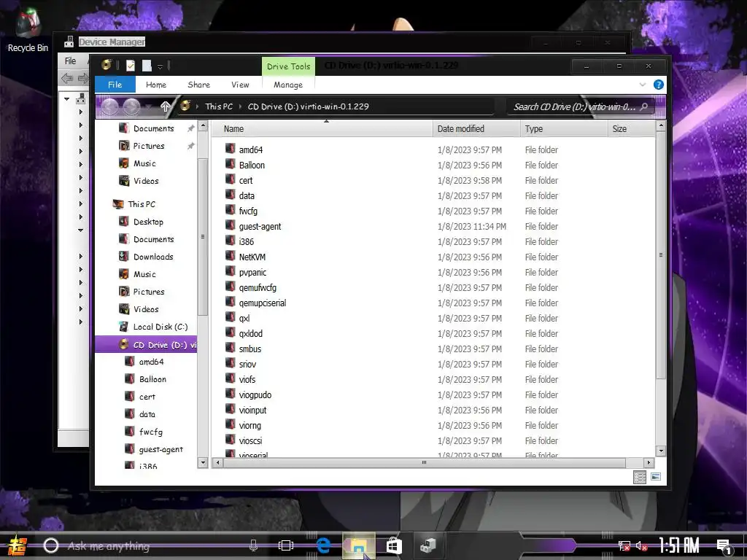Viewport: 747px width, 560px height.
Task: Open the blue Help icon
Action: 659,85
